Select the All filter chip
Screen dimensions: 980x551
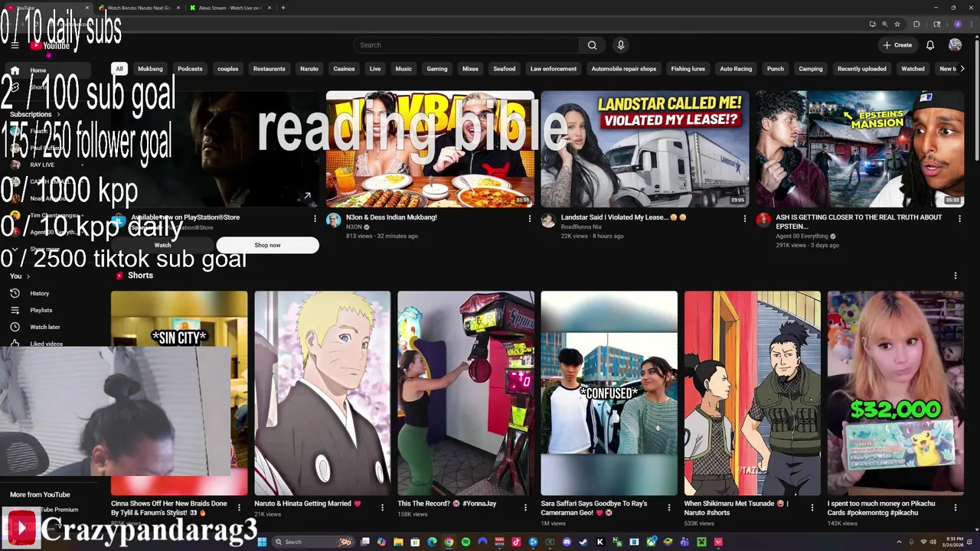(x=119, y=69)
